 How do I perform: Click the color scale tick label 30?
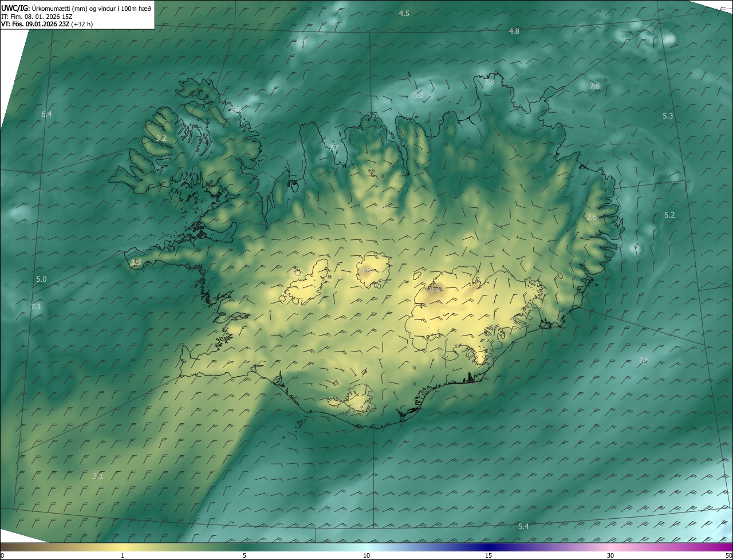(610, 556)
